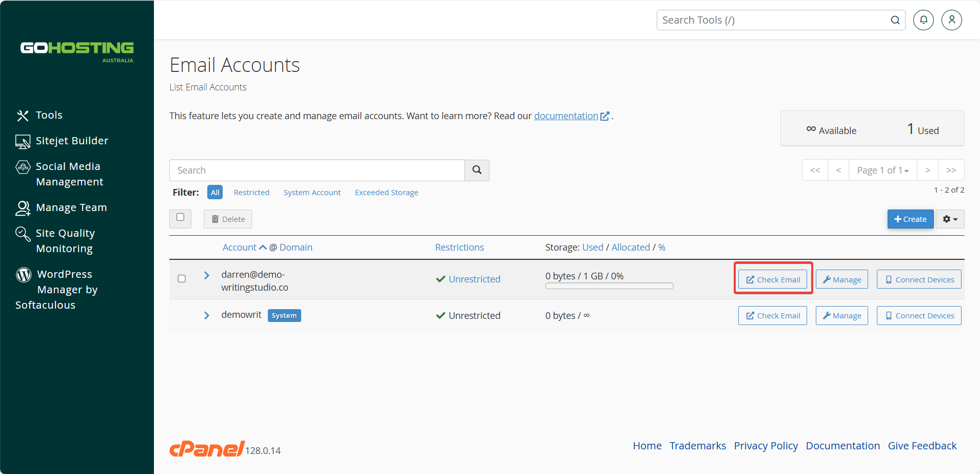Click the System badge next to demowrit
The height and width of the screenshot is (474, 980).
pos(284,315)
